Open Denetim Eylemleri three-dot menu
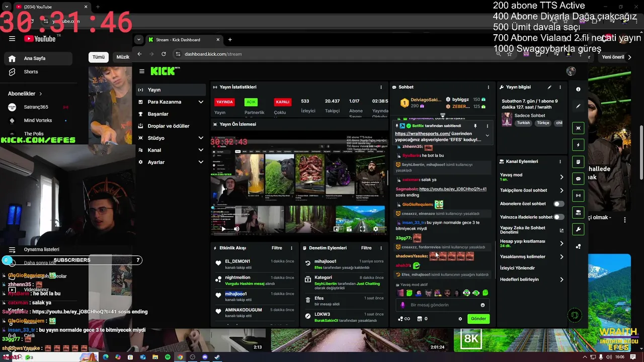The image size is (644, 362). coord(381,248)
